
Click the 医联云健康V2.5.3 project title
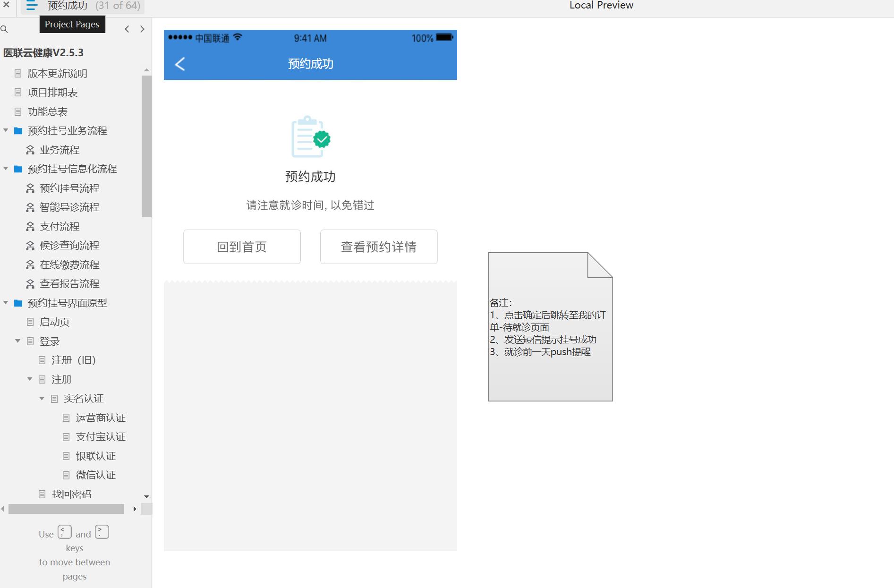(43, 52)
